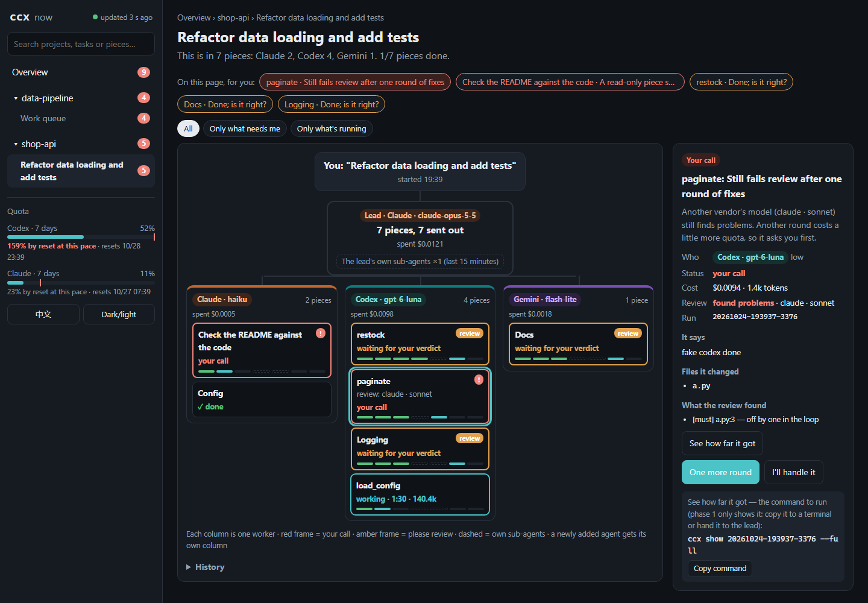
Task: Click Claude 7 days quota bar
Action: (x=81, y=282)
